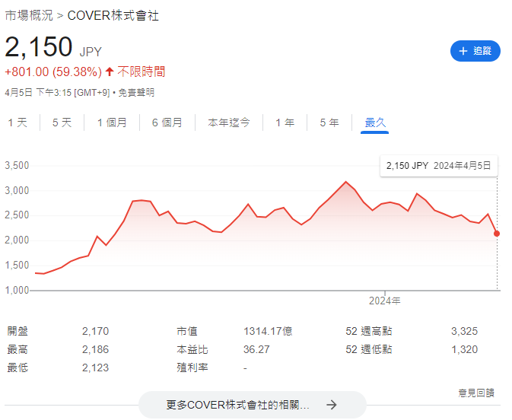The height and width of the screenshot is (420, 512).
Task: Select the 1 天 time range tab
Action: click(17, 123)
